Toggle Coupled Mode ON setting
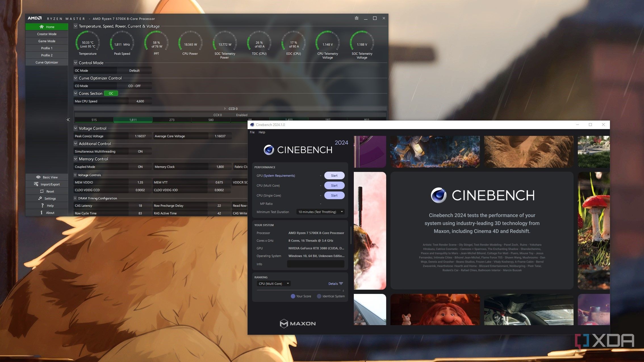Viewport: 644px width, 362px height. coord(140,167)
